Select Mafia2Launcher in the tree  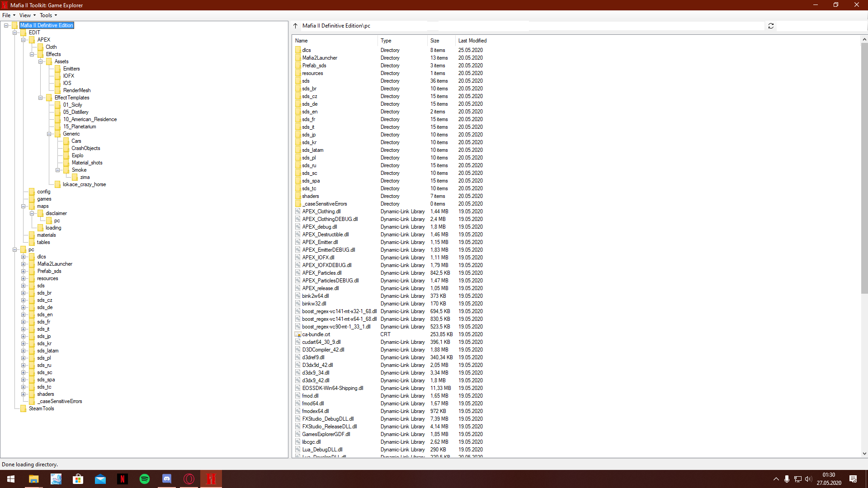pyautogui.click(x=55, y=264)
